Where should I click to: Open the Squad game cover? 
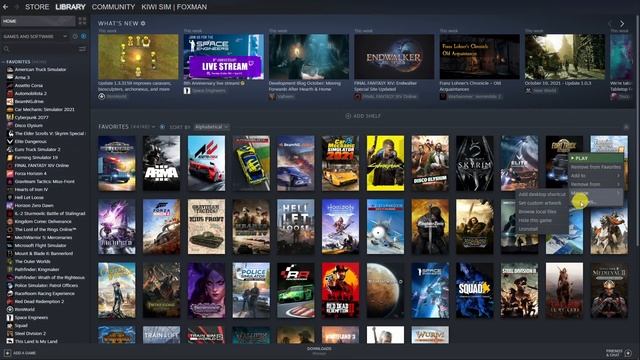point(474,290)
